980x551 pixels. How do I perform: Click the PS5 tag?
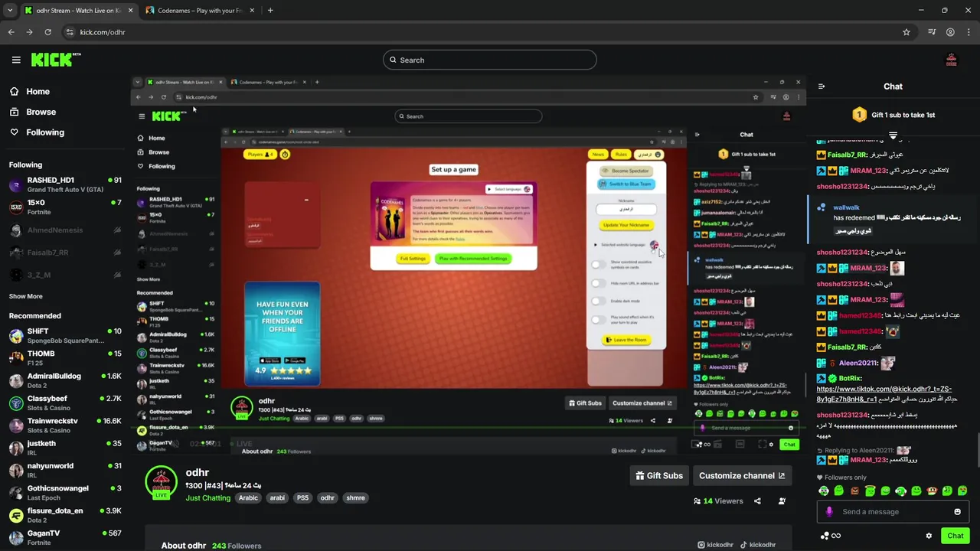302,497
